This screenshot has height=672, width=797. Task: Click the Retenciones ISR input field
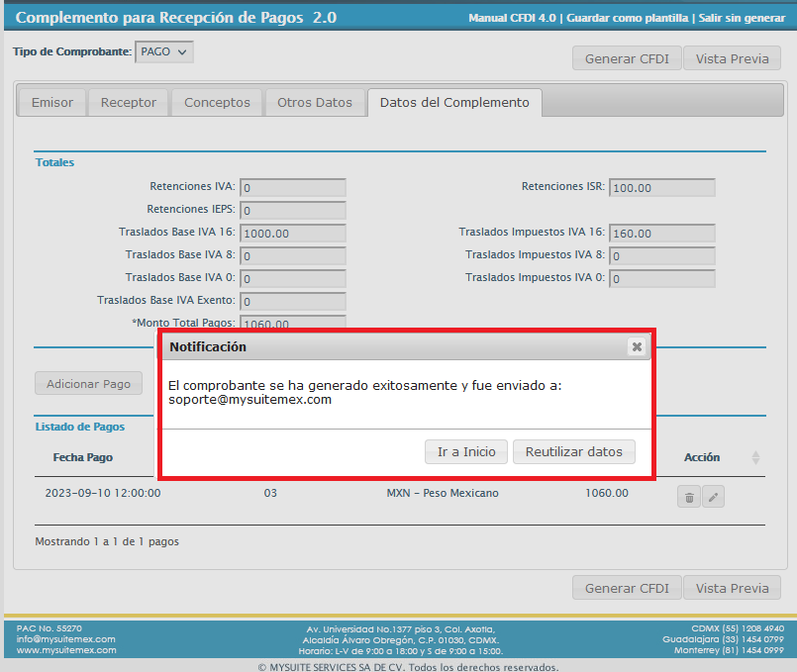click(x=662, y=188)
